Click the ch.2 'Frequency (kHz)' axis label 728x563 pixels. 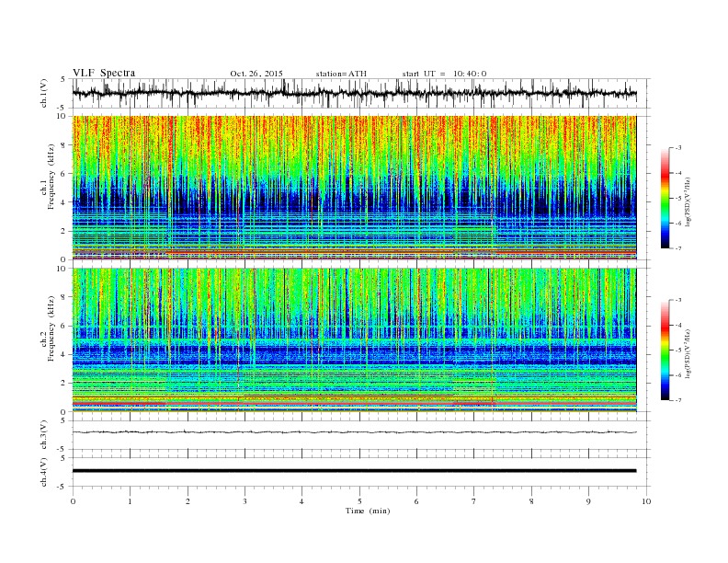[x=51, y=328]
